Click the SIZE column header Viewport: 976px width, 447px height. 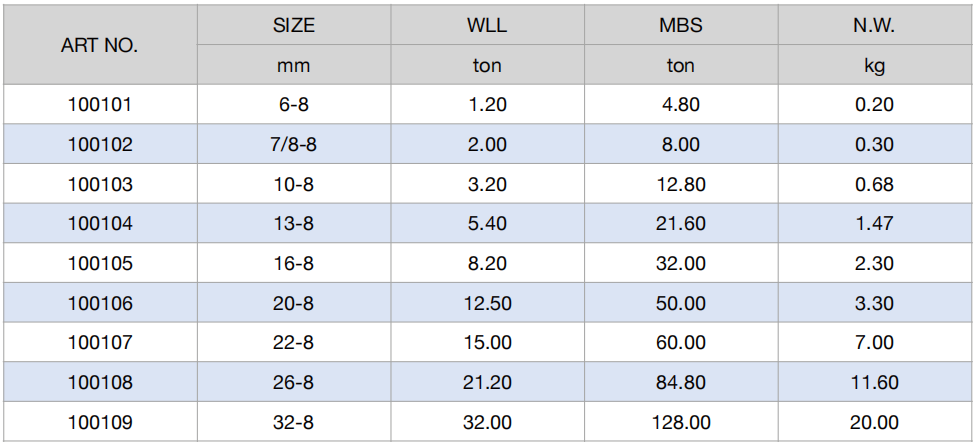click(293, 26)
